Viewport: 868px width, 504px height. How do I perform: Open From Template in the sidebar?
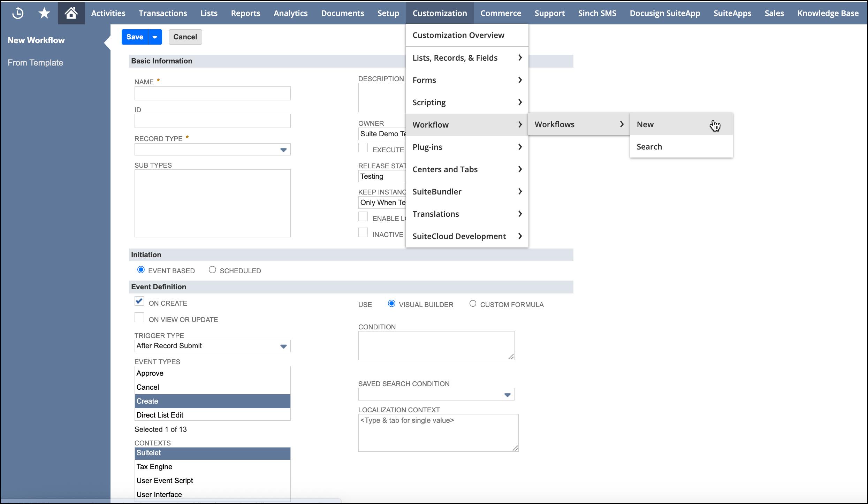coord(35,62)
